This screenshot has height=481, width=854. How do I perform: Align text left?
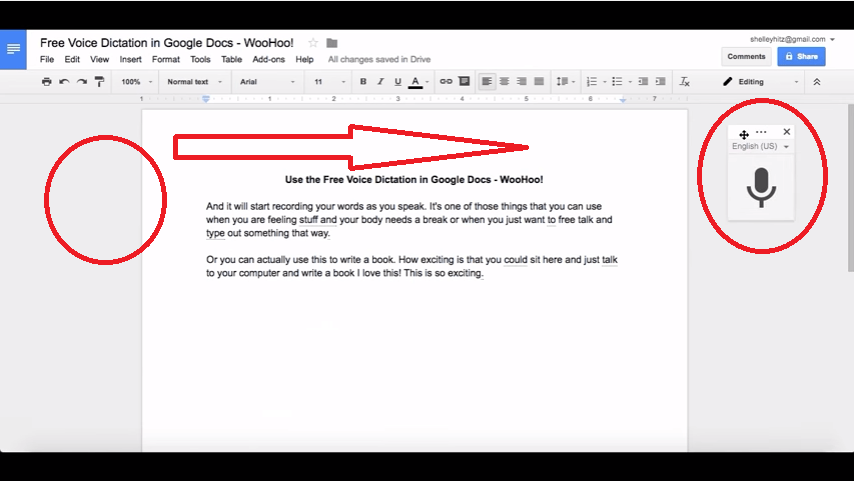coord(487,82)
